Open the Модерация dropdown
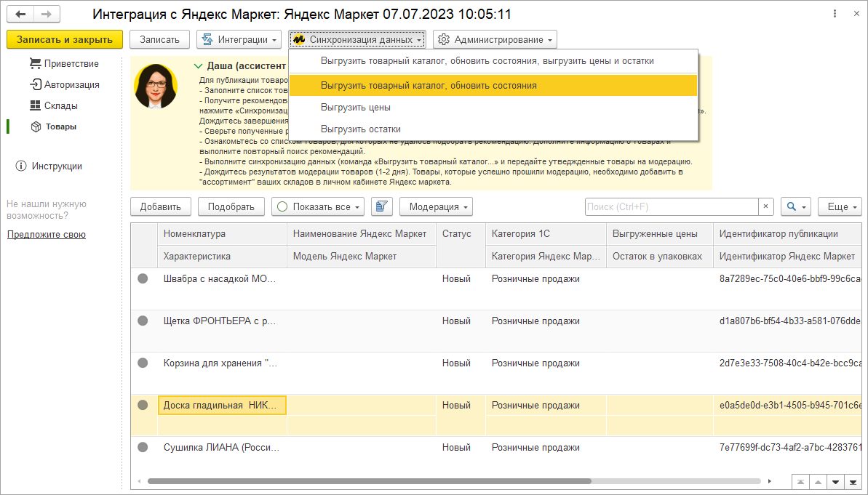The height and width of the screenshot is (495, 868). pos(437,206)
